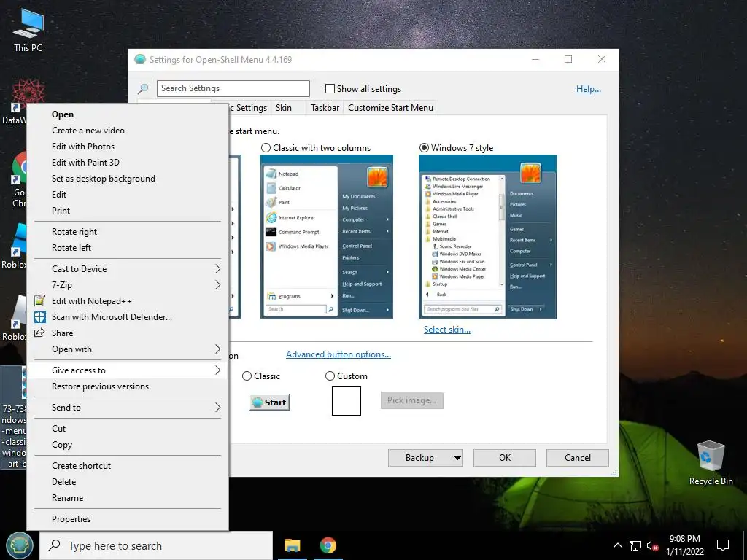Open the Help link
The height and width of the screenshot is (560, 747).
point(589,89)
